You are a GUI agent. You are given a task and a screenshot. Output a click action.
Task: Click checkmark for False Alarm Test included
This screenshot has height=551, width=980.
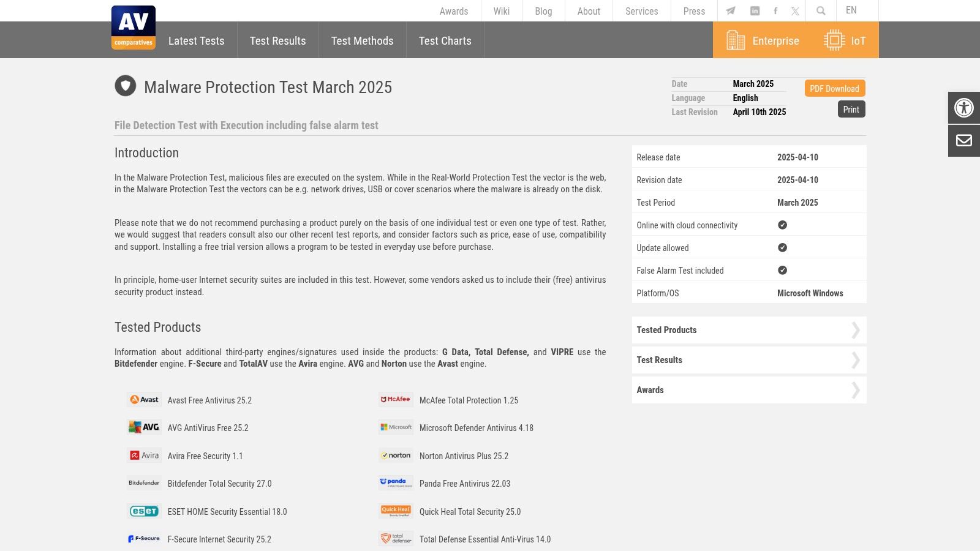tap(782, 270)
